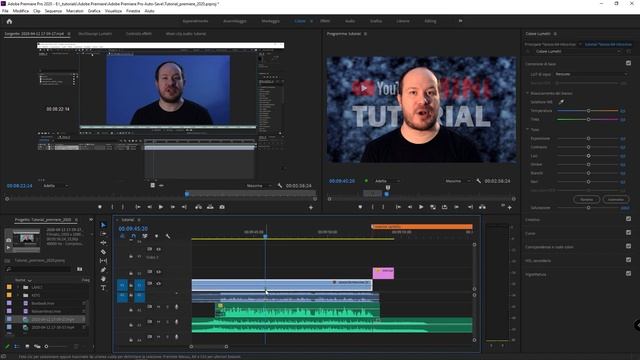Open timeline display settings wrench
640x360 pixels.
[168, 236]
